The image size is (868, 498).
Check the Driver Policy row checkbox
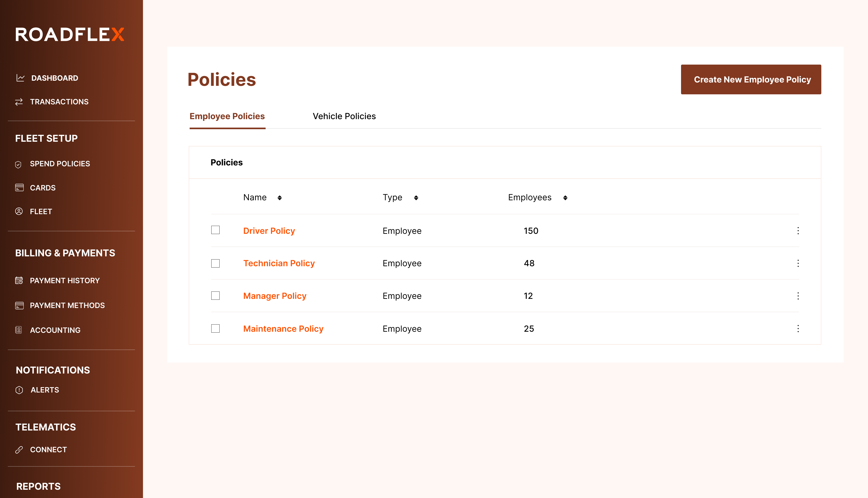[x=215, y=230]
